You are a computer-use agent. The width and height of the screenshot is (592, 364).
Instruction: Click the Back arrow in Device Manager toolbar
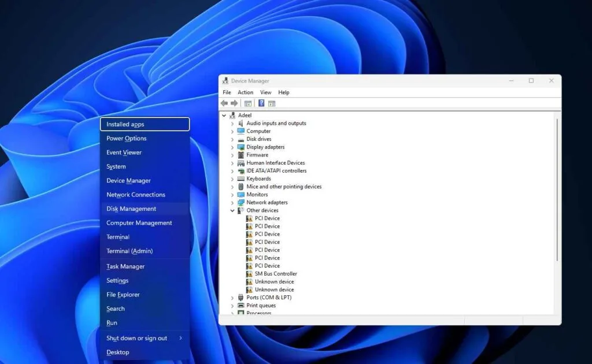tap(224, 103)
